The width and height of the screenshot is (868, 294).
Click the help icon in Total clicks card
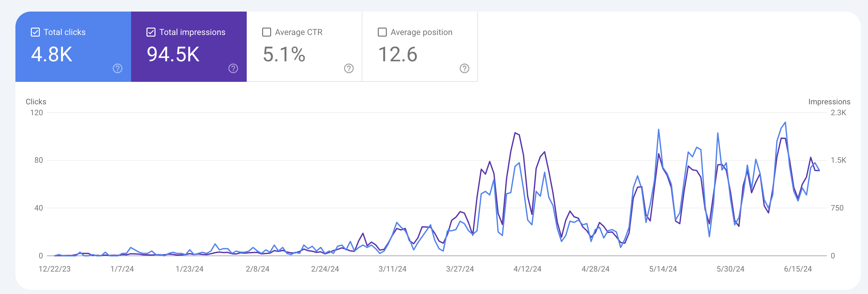[117, 68]
